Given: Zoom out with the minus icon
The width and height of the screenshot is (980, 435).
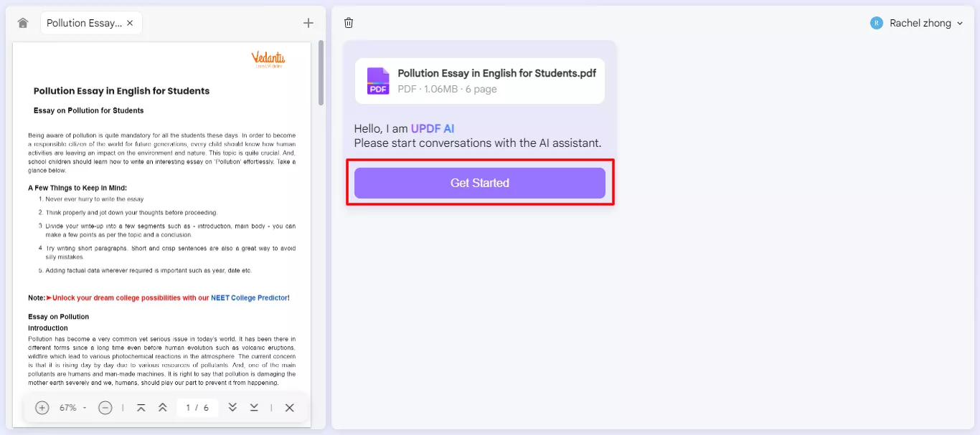Looking at the screenshot, I should click(x=105, y=408).
